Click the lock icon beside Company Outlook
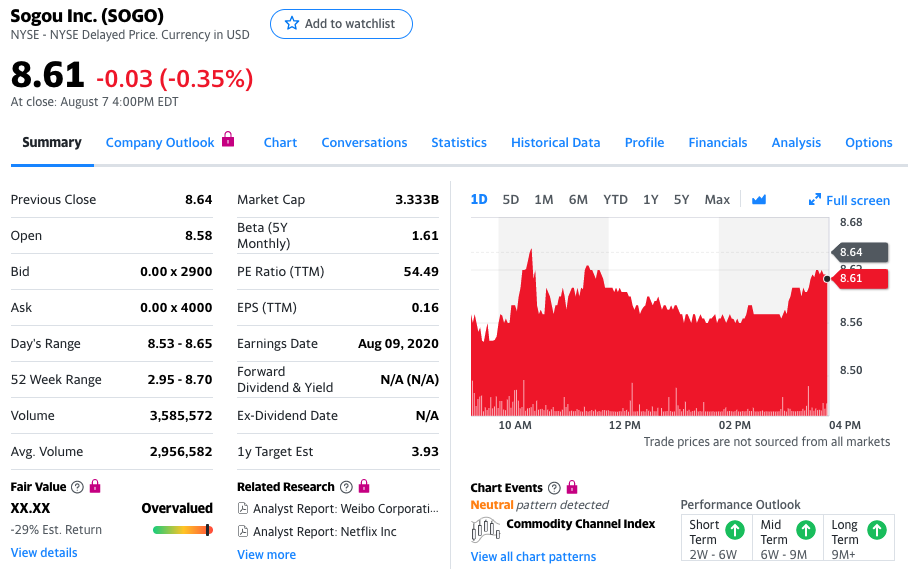Image resolution: width=908 pixels, height=569 pixels. click(x=228, y=139)
